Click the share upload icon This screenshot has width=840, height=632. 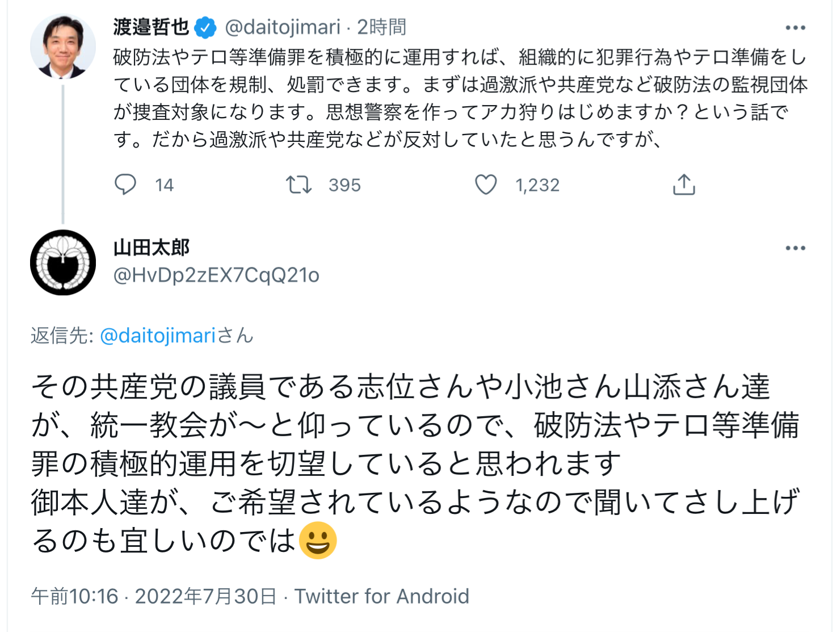tap(684, 185)
